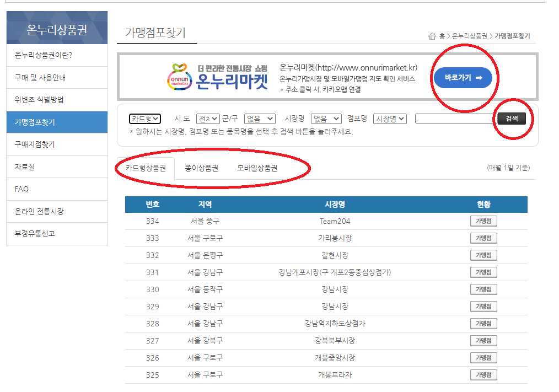Click the 가맹점 button for 강남개포시장

483,272
